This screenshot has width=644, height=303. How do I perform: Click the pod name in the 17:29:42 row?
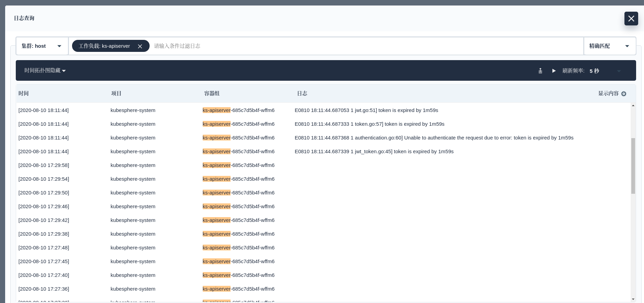click(238, 220)
